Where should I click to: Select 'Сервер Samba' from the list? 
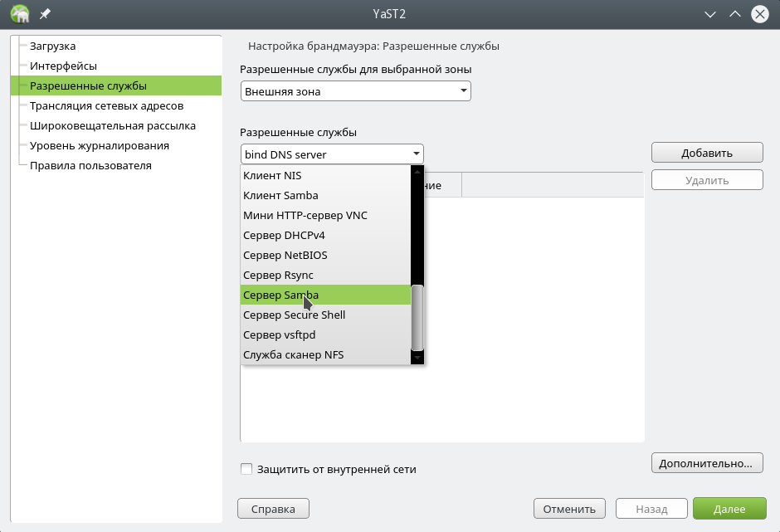pos(325,295)
